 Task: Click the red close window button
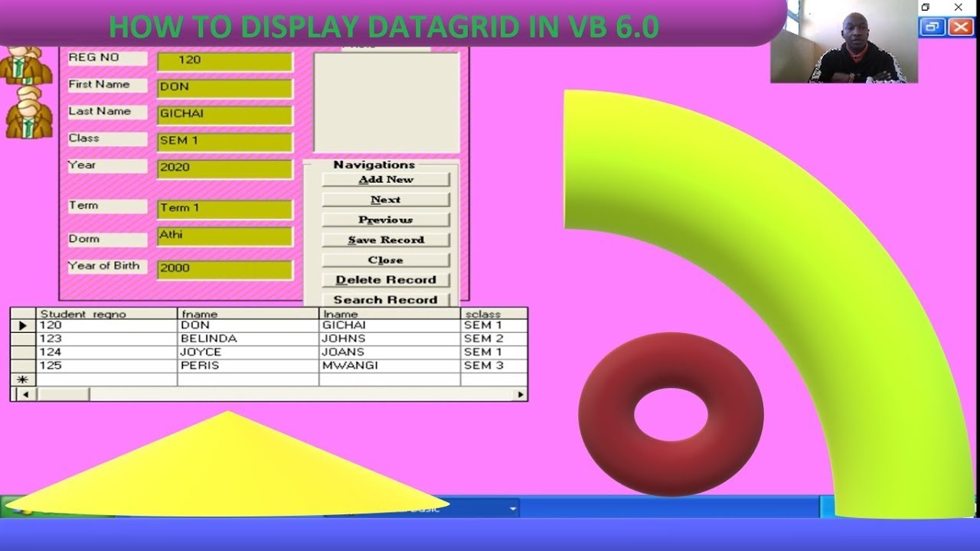point(960,28)
